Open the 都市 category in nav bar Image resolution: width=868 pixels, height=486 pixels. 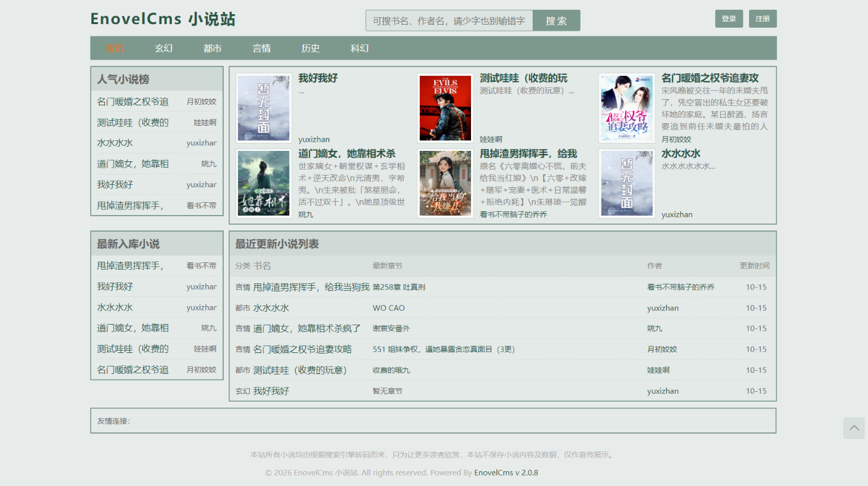pos(213,48)
